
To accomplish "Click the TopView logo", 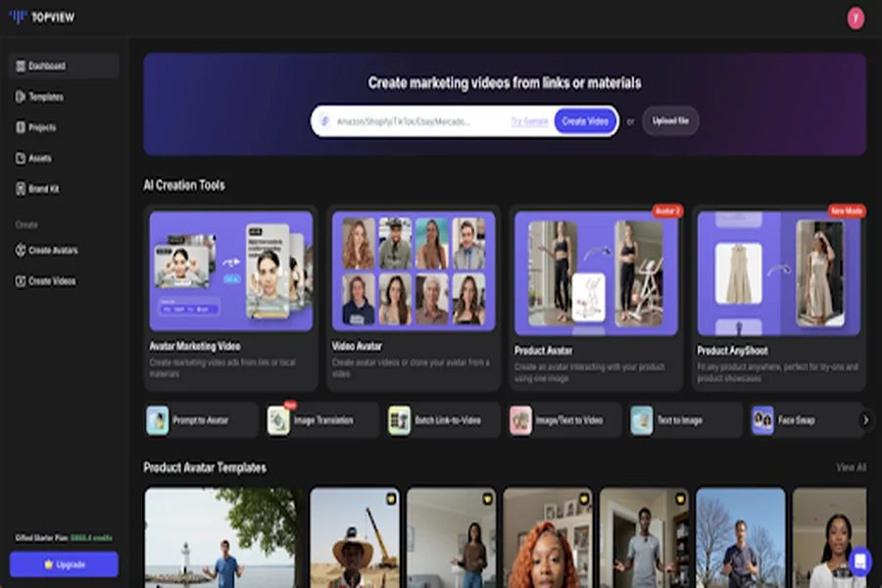I will click(42, 18).
